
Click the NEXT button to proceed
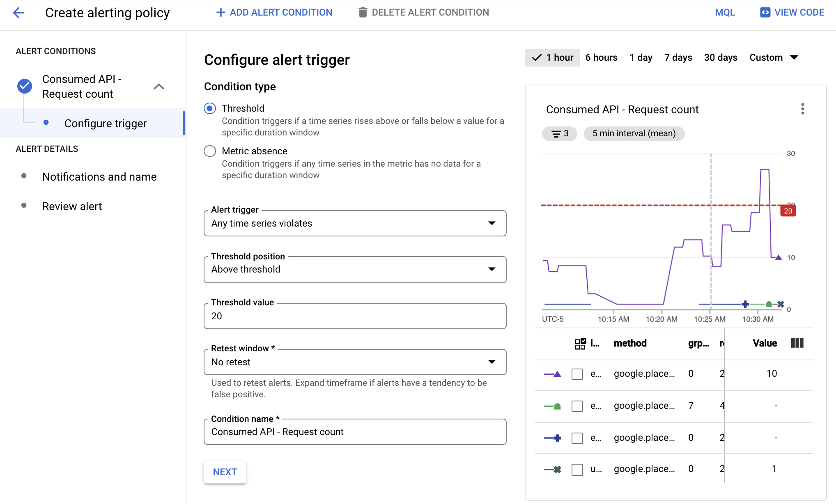click(225, 472)
